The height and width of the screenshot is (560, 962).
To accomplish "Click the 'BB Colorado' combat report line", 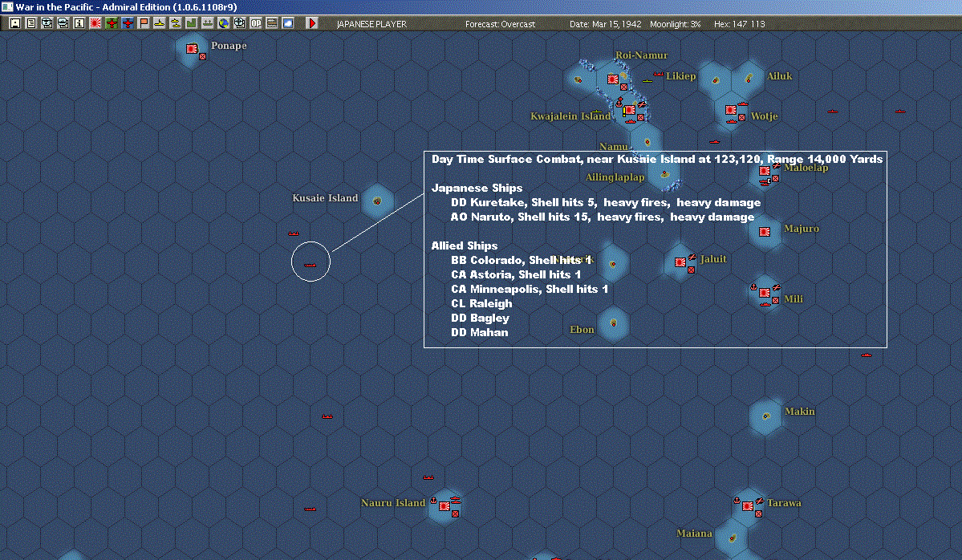I will (521, 260).
